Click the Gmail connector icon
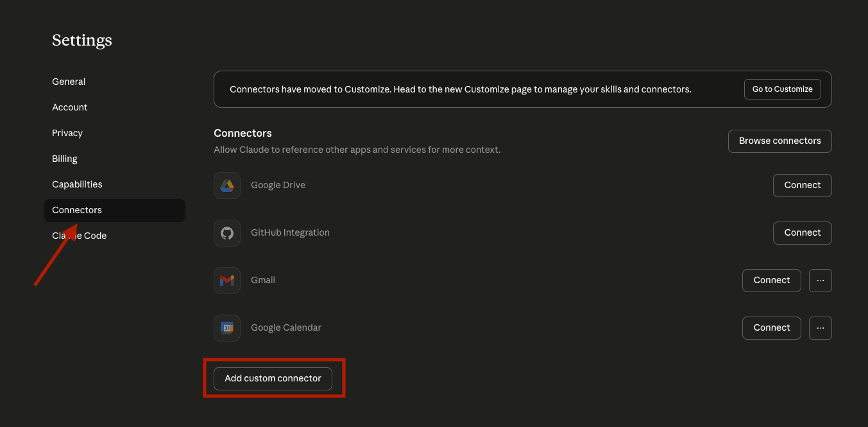 (x=227, y=280)
